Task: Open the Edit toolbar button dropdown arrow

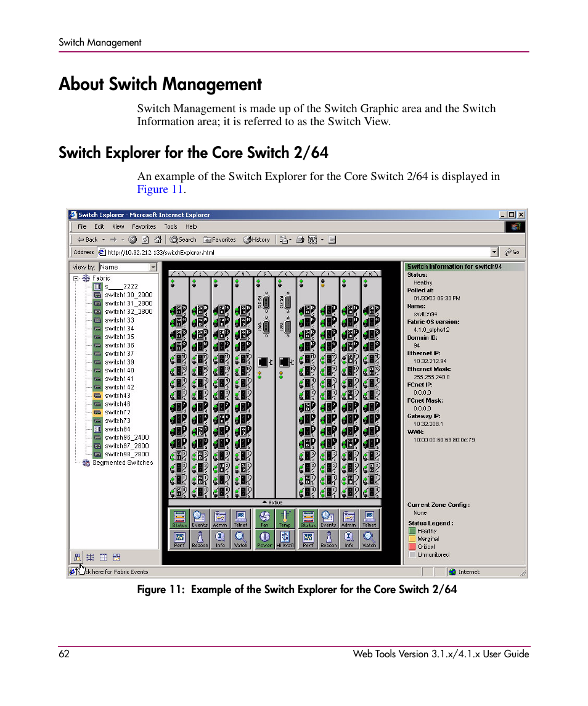Action: 322,239
